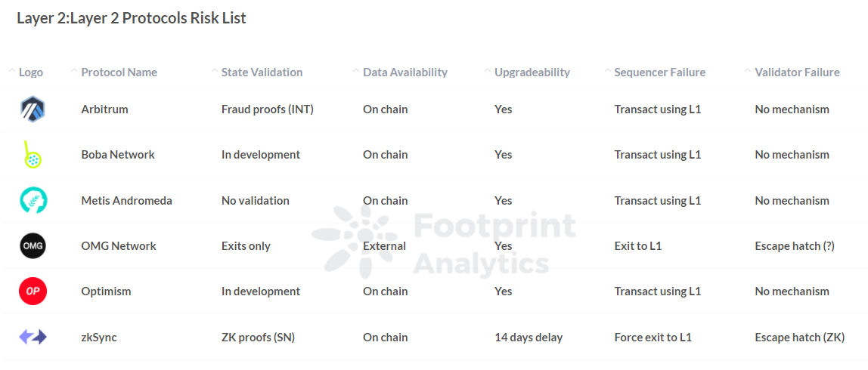Select the Escape hatch (ZK) cell

[x=800, y=337]
